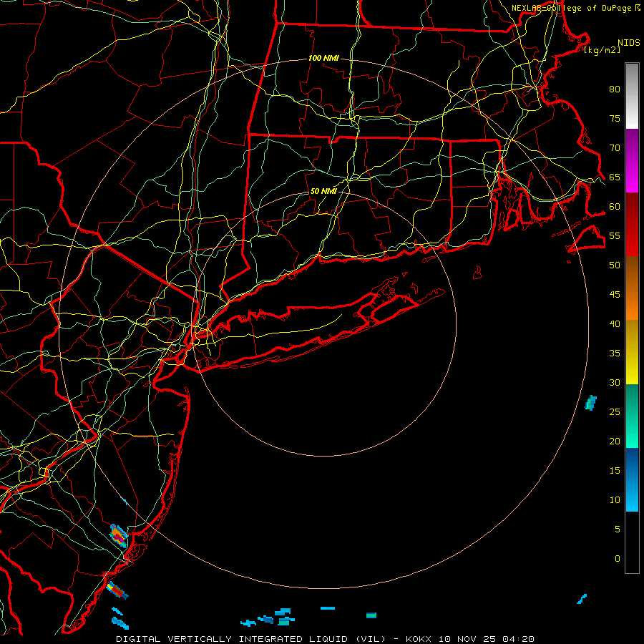Click the [kg/m2] units label
This screenshot has width=644, height=644.
coord(602,50)
